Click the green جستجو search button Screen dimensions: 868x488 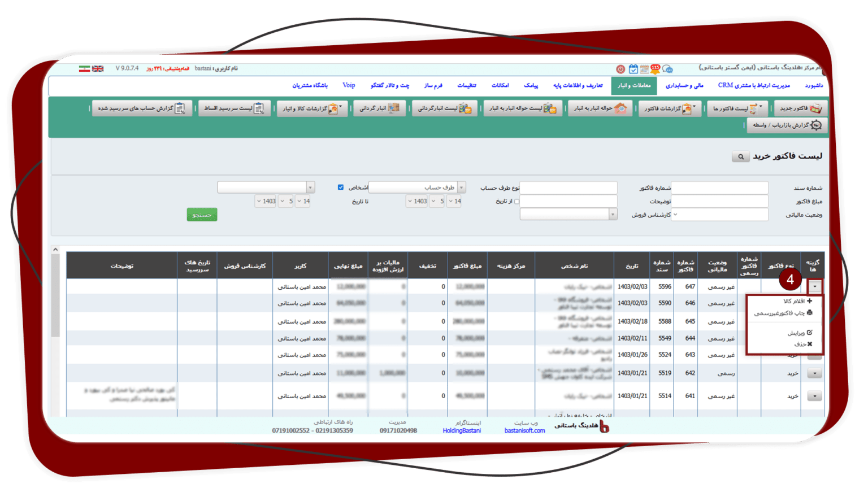tap(202, 215)
